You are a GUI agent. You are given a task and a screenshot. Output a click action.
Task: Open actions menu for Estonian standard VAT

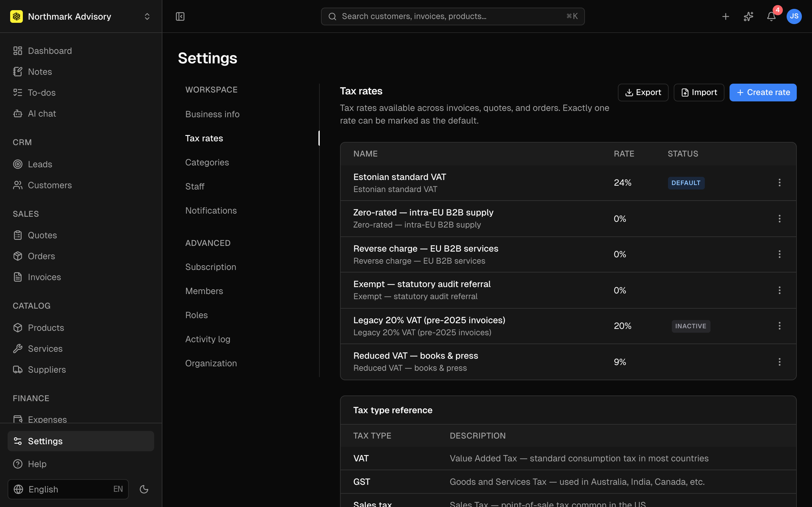click(779, 183)
